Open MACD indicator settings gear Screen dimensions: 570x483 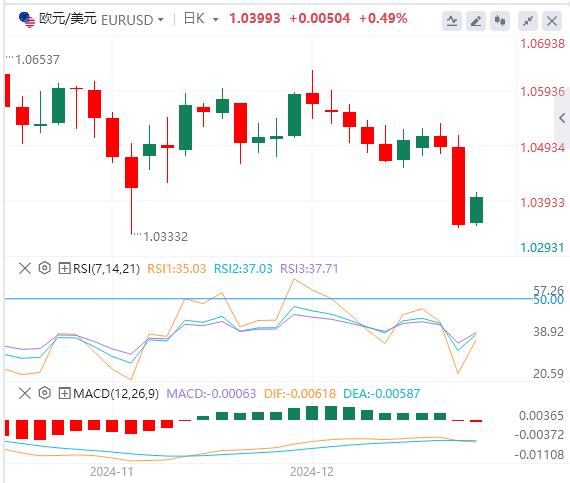(x=45, y=393)
